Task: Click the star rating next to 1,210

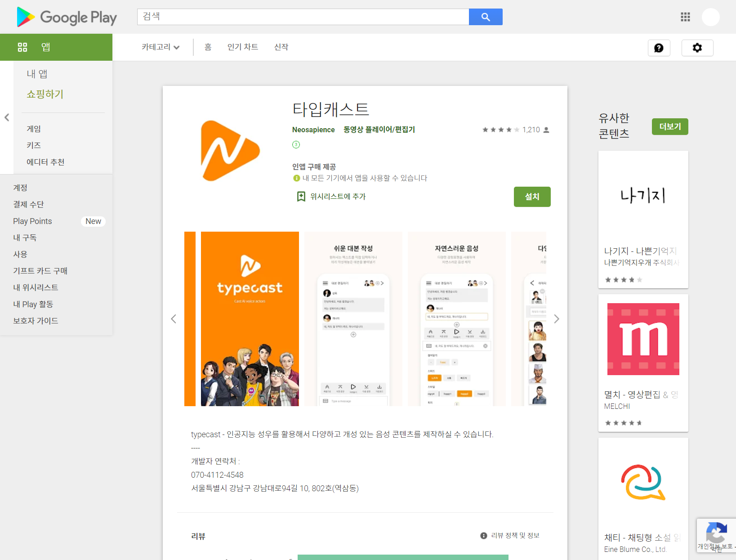Action: pyautogui.click(x=501, y=130)
